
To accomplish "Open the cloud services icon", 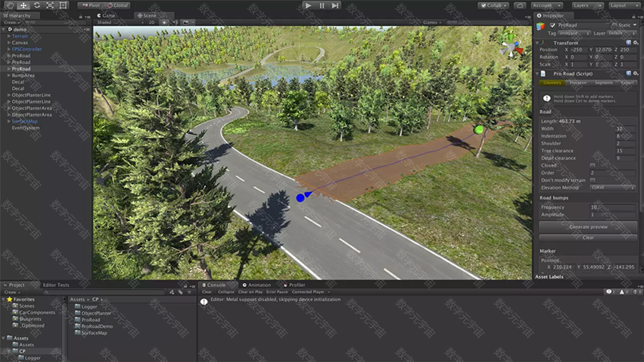I will (x=520, y=6).
